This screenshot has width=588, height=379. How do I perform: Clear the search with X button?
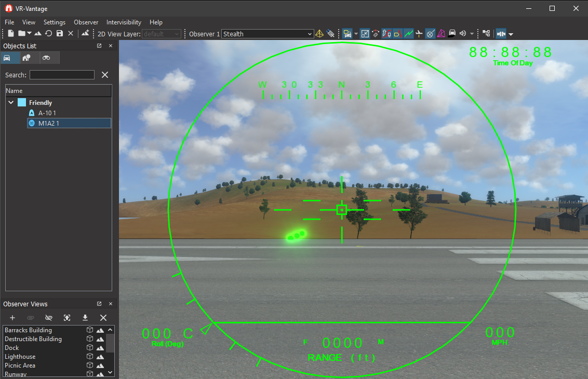pyautogui.click(x=105, y=75)
